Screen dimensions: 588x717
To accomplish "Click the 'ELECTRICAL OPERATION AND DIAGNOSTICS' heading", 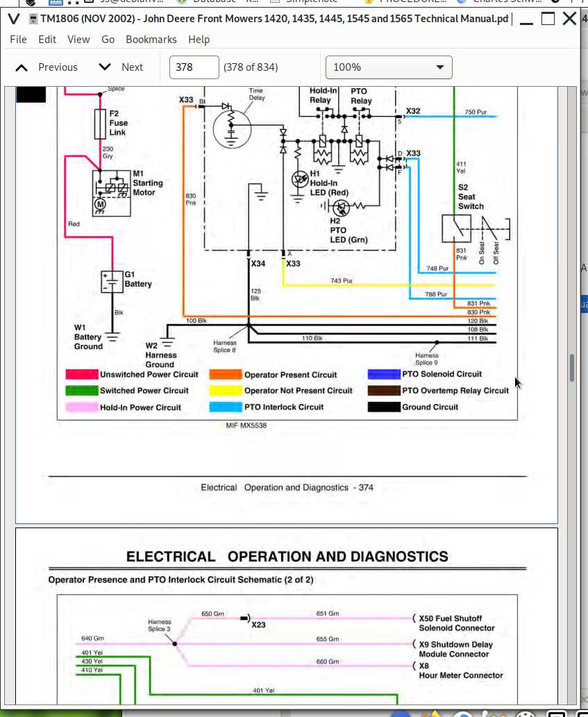I will (x=287, y=557).
